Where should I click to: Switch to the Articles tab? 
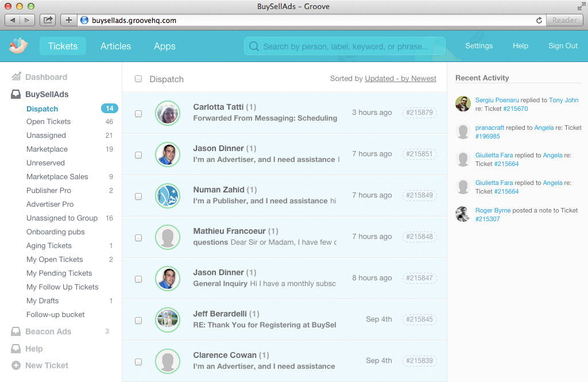point(115,46)
